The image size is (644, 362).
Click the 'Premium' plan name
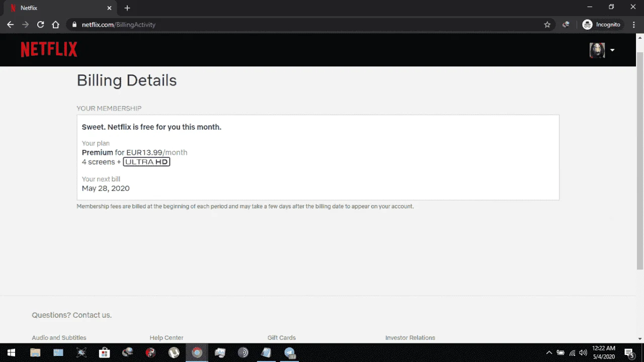(97, 152)
